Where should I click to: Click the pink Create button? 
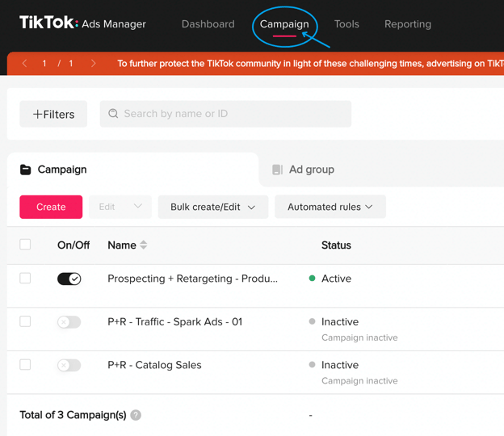pyautogui.click(x=51, y=207)
